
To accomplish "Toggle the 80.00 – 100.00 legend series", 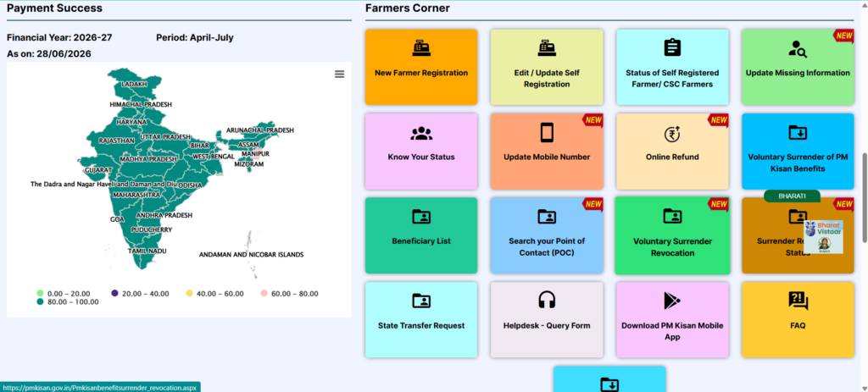I will (68, 302).
